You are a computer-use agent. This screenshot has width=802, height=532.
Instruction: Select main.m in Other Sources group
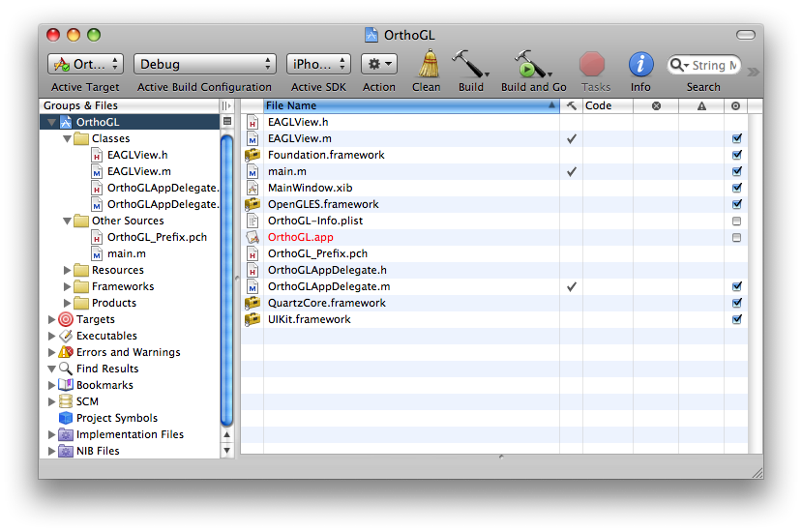click(127, 253)
